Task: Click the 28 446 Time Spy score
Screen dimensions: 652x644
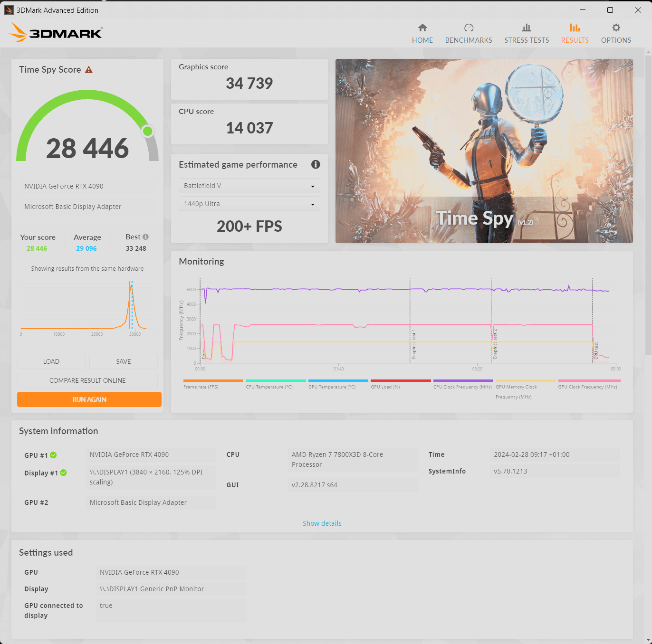Action: [87, 148]
